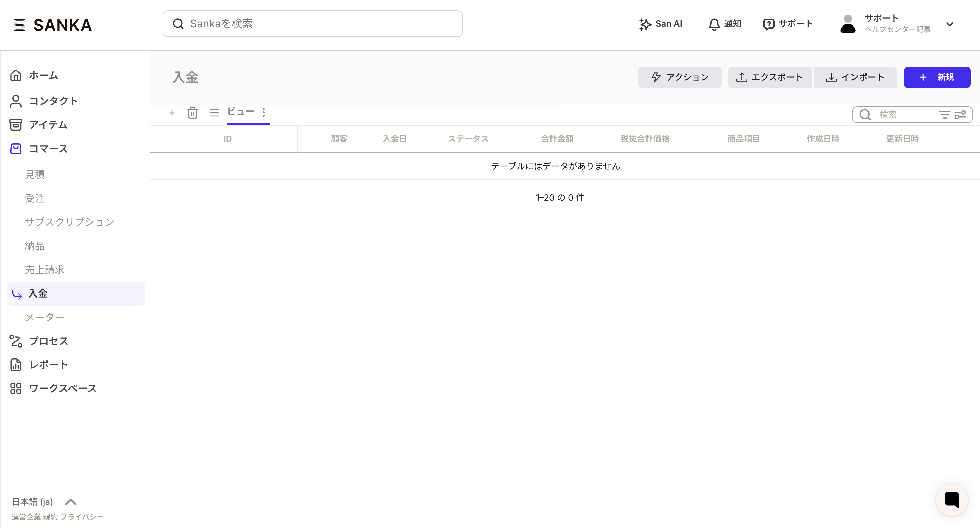Open San AI assistant
980x528 pixels.
tap(661, 24)
